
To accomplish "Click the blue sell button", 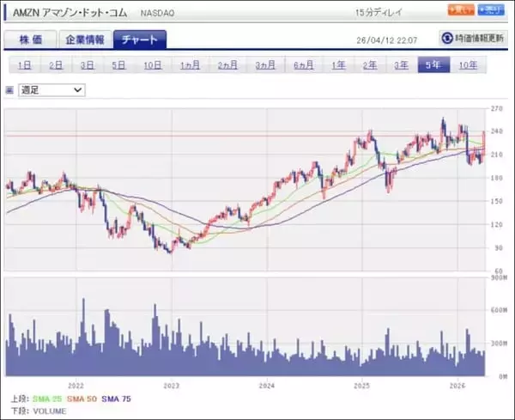I will (x=491, y=9).
